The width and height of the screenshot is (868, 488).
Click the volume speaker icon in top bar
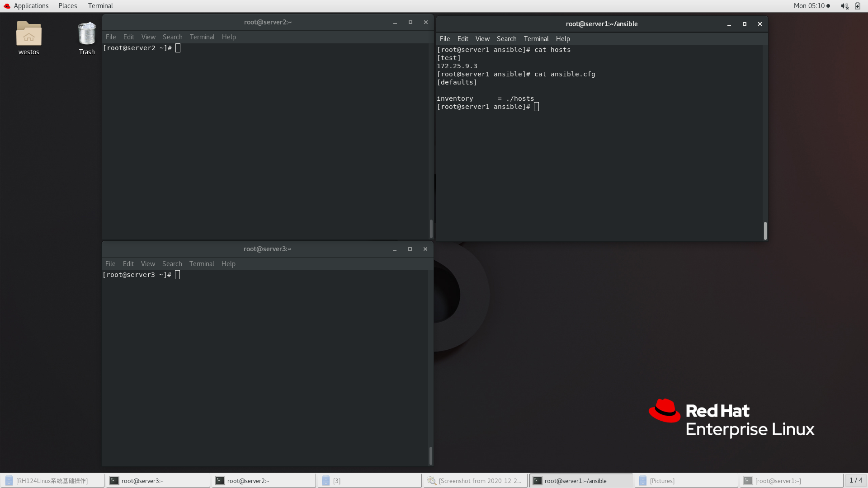click(844, 6)
